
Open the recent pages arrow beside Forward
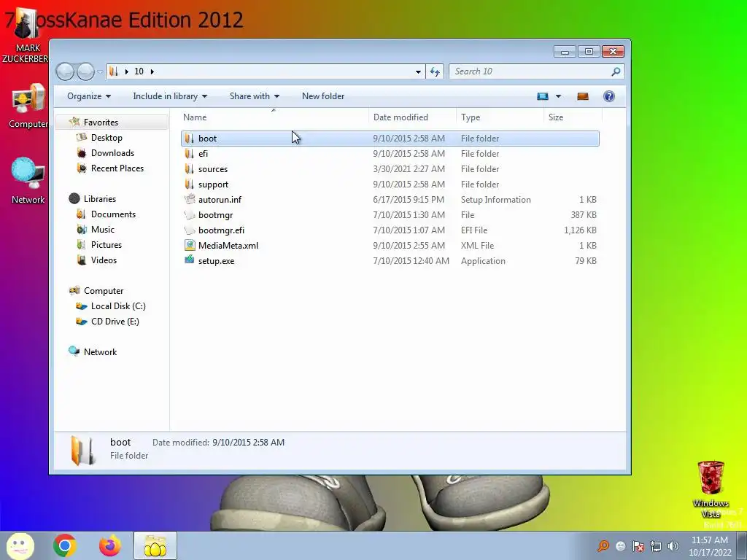(x=100, y=72)
